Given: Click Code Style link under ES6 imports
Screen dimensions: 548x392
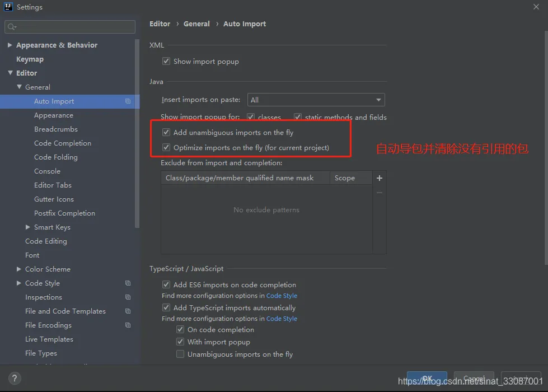Looking at the screenshot, I should [x=282, y=296].
